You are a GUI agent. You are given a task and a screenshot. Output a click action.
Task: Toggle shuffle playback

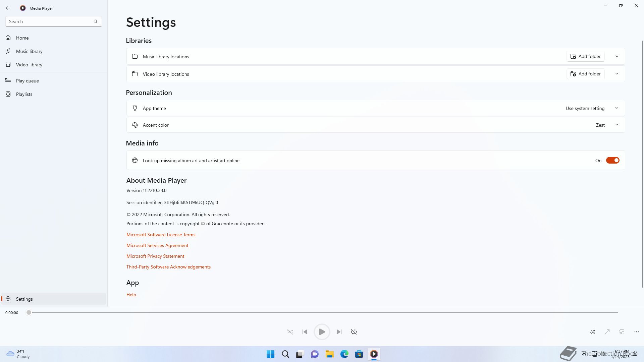point(290,332)
